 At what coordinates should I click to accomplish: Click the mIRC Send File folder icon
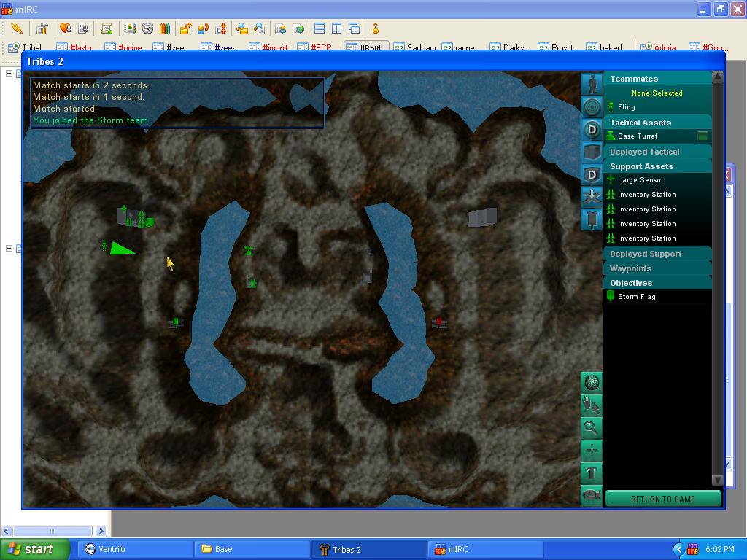click(x=185, y=28)
